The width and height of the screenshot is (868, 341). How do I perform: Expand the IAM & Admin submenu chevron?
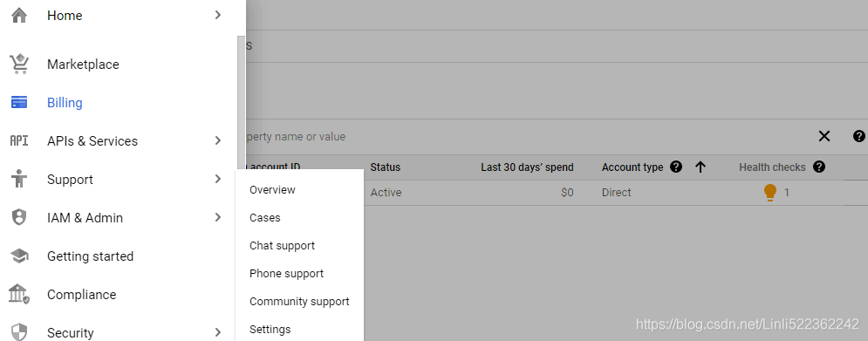click(218, 217)
